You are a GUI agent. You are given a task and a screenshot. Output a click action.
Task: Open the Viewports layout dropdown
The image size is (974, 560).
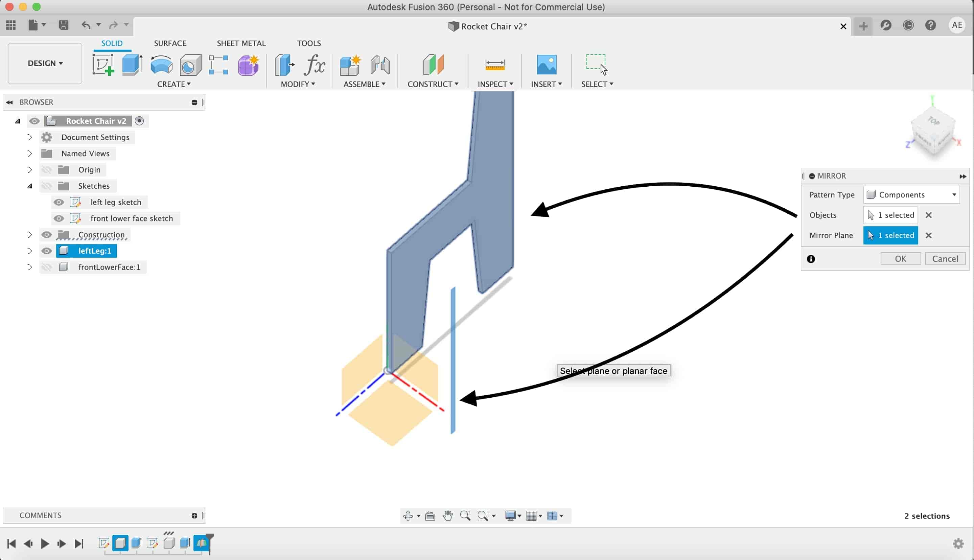555,516
